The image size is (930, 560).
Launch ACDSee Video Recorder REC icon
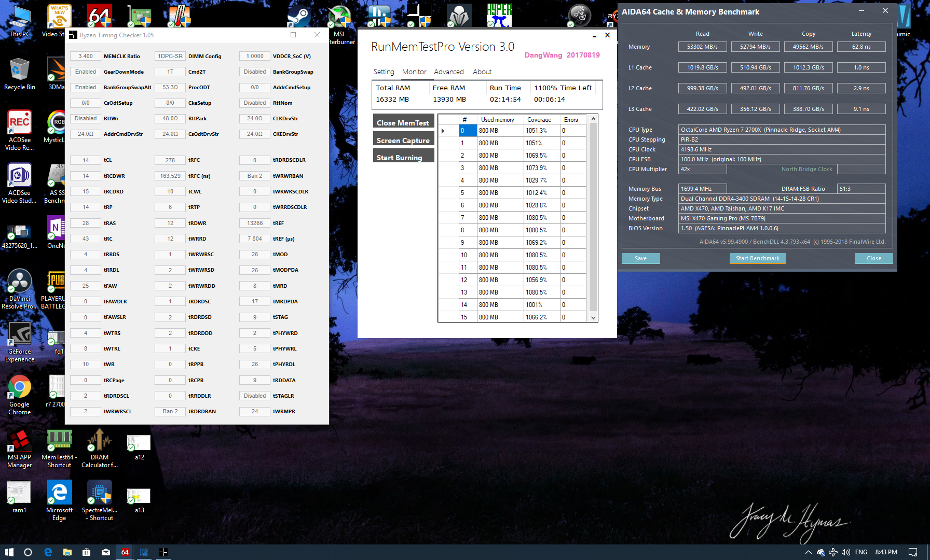point(20,130)
